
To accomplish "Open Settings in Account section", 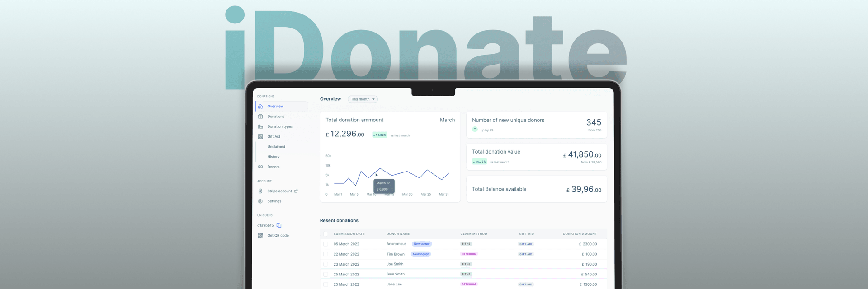I will (x=274, y=201).
